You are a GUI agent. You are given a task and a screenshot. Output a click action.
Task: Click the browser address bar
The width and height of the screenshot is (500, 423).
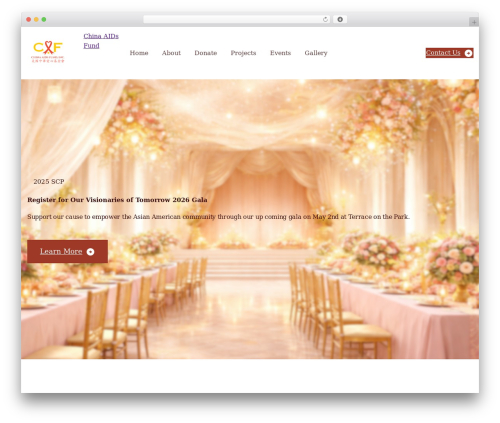(x=237, y=19)
